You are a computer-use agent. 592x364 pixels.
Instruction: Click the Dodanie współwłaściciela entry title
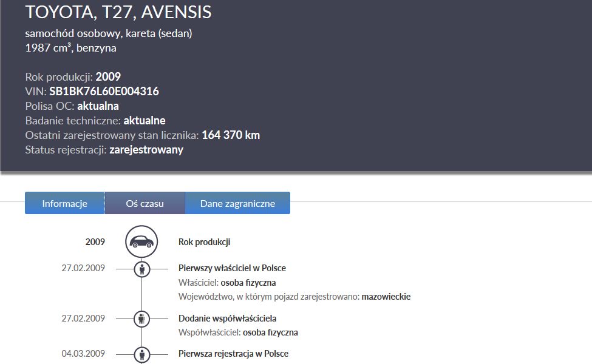227,318
